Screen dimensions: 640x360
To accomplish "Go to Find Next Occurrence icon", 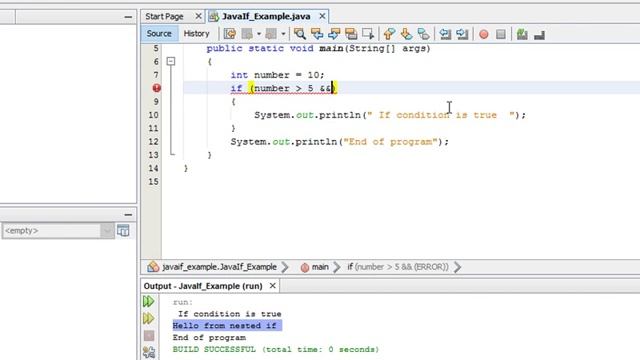I will click(x=334, y=34).
